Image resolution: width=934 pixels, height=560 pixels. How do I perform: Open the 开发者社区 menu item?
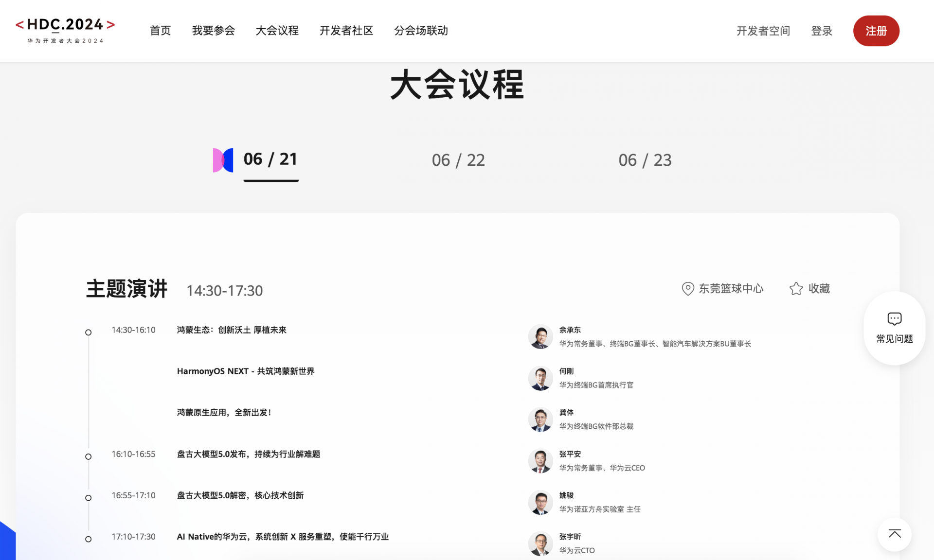tap(346, 31)
